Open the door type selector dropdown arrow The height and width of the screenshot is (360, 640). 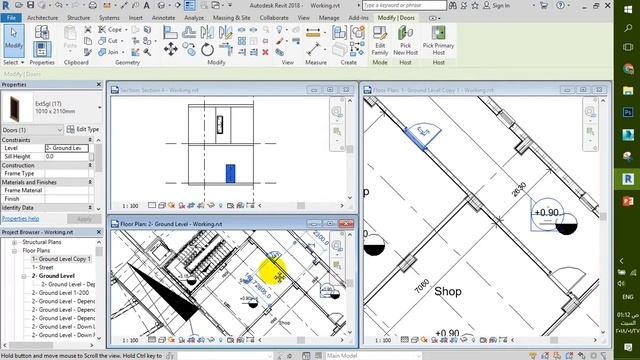(100, 107)
